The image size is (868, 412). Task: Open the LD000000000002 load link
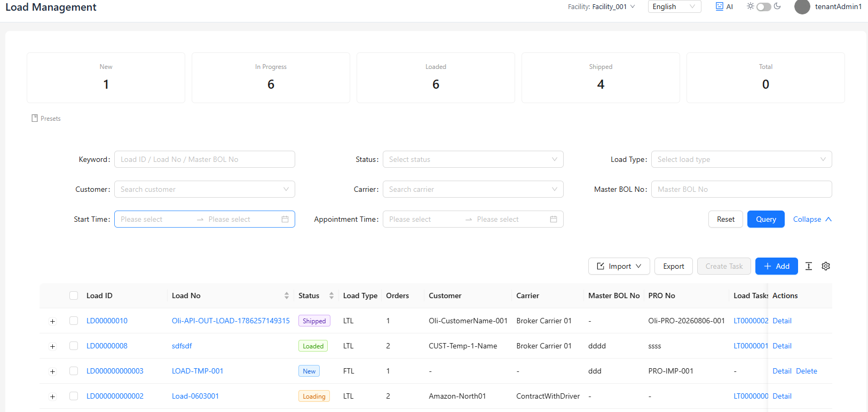pyautogui.click(x=115, y=396)
